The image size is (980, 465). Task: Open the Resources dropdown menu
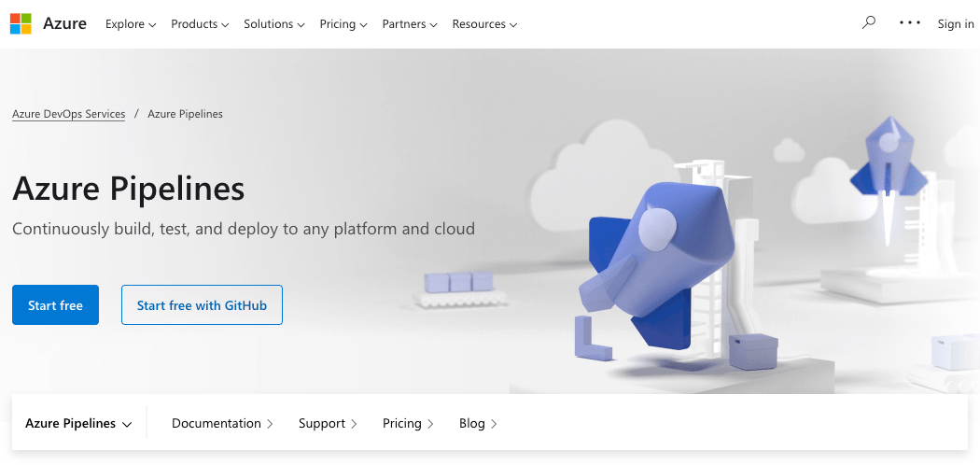tap(484, 24)
